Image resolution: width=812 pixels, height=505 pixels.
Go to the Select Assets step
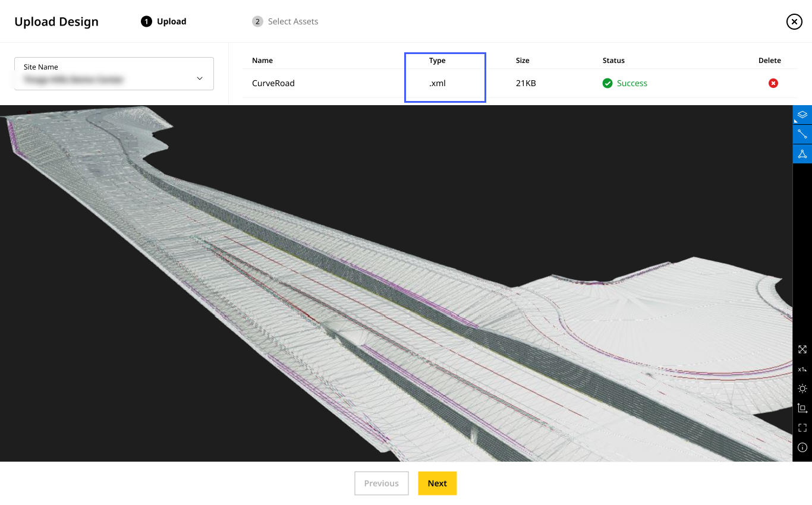[285, 21]
